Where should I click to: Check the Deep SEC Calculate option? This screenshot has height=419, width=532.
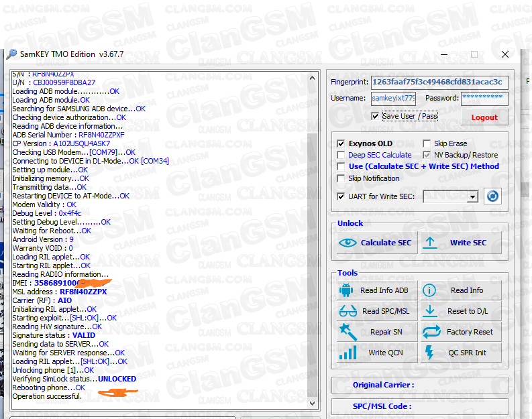(341, 155)
